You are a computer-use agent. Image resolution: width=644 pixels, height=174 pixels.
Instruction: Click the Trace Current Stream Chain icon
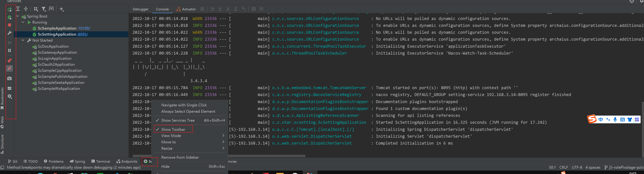(261, 9)
